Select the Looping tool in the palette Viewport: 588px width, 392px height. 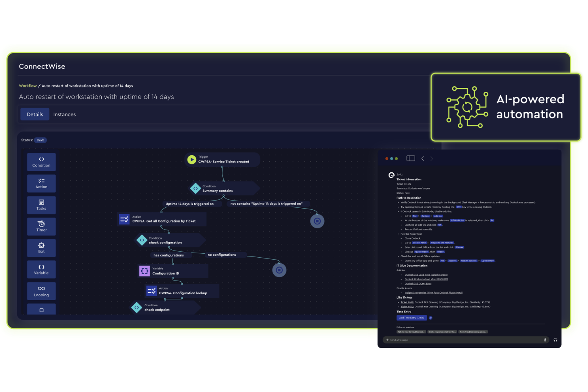[x=41, y=291]
